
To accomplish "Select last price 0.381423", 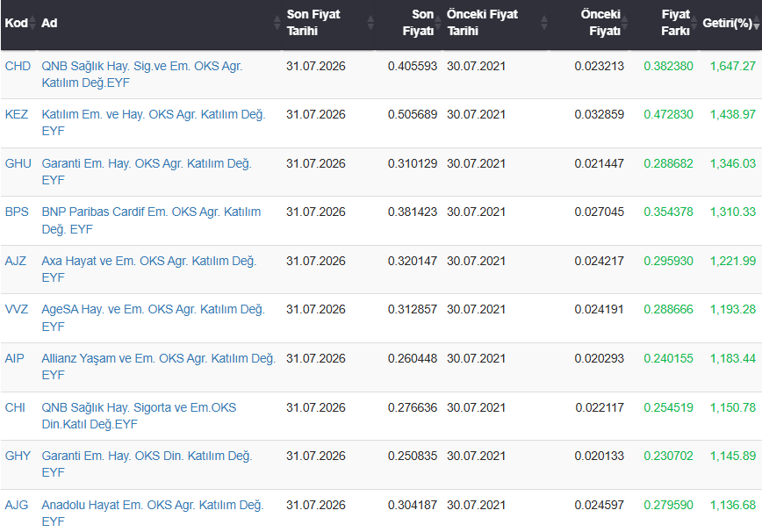I will pos(413,212).
